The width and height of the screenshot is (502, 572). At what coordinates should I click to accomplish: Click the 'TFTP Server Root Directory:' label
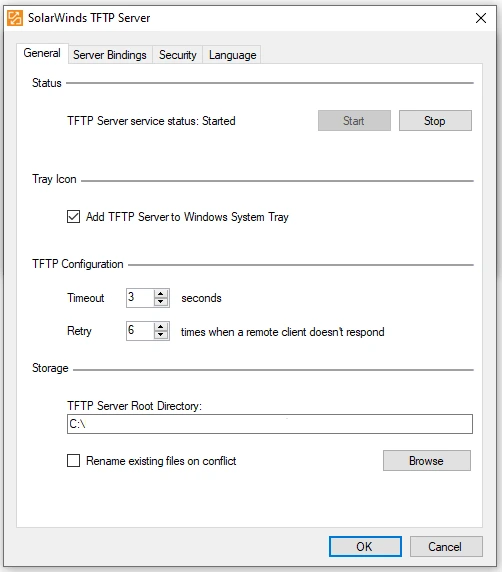pos(134,406)
